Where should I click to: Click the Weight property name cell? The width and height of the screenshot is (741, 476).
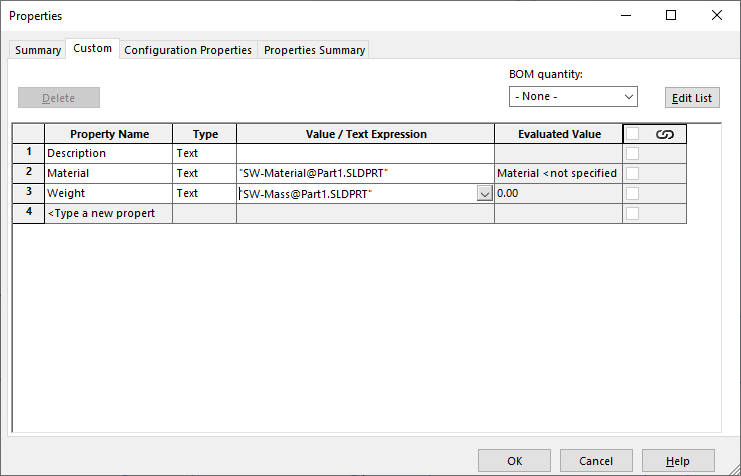click(x=108, y=194)
